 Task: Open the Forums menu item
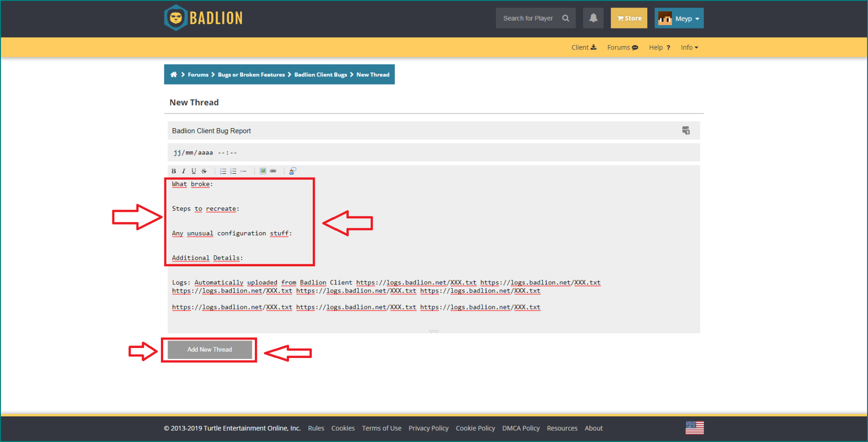pyautogui.click(x=623, y=47)
